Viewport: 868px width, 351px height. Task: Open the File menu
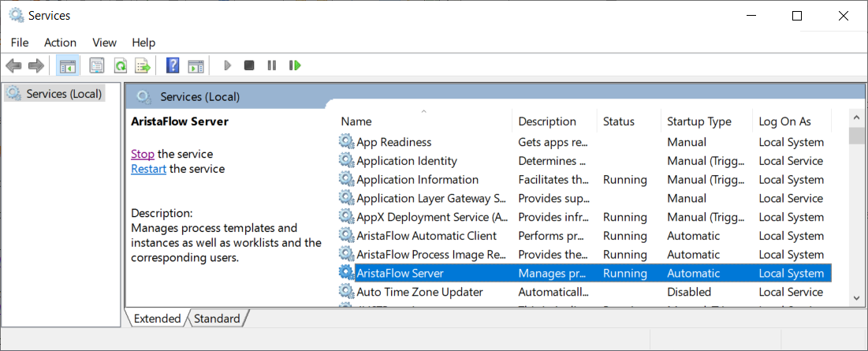point(20,43)
